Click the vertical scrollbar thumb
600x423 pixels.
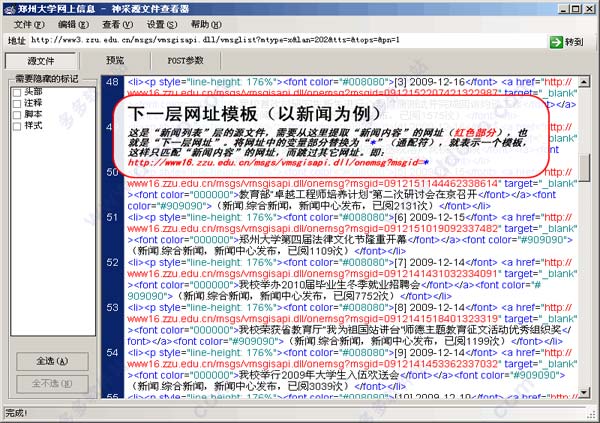pyautogui.click(x=584, y=167)
